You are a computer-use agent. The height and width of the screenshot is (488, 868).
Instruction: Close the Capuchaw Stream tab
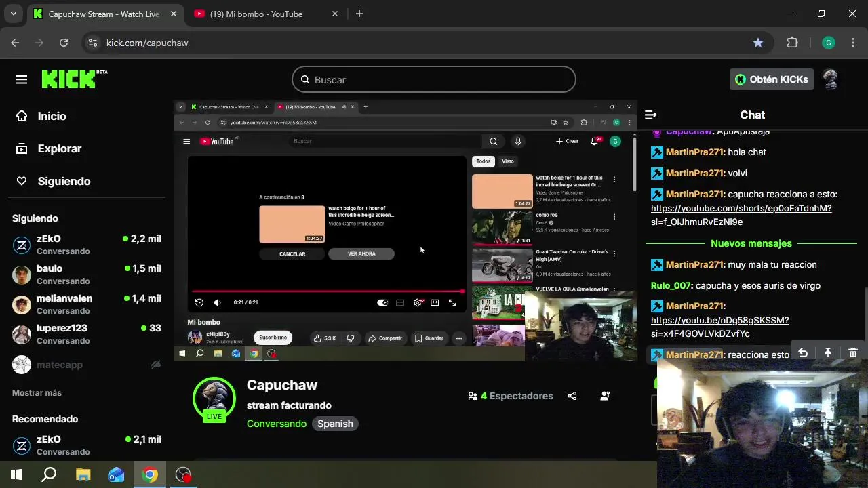(174, 14)
